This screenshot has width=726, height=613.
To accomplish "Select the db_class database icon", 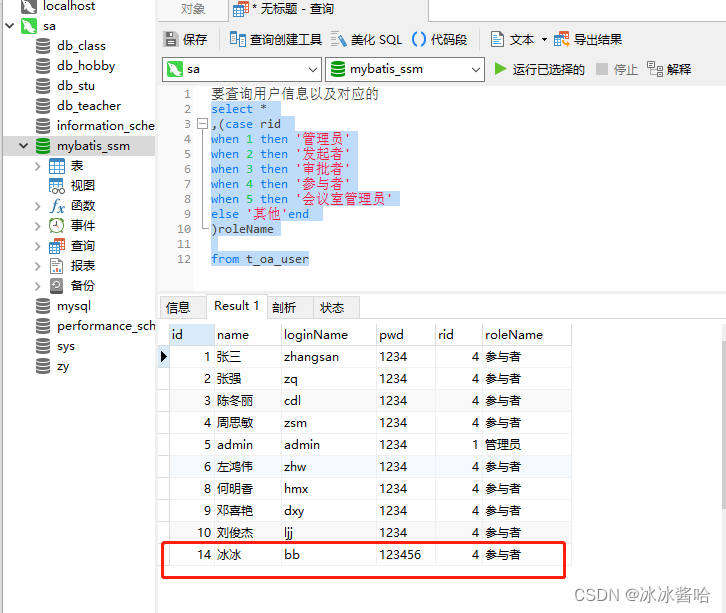I will (x=43, y=46).
